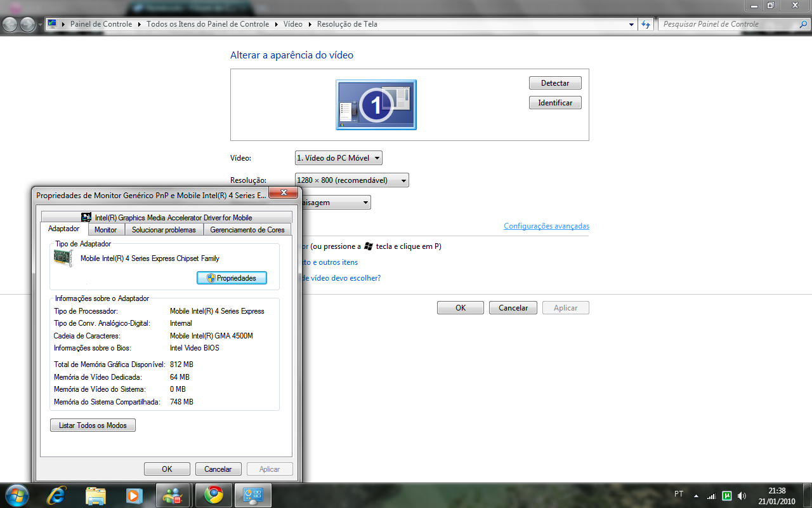The width and height of the screenshot is (812, 508).
Task: Click the PT language indicator
Action: pyautogui.click(x=679, y=494)
